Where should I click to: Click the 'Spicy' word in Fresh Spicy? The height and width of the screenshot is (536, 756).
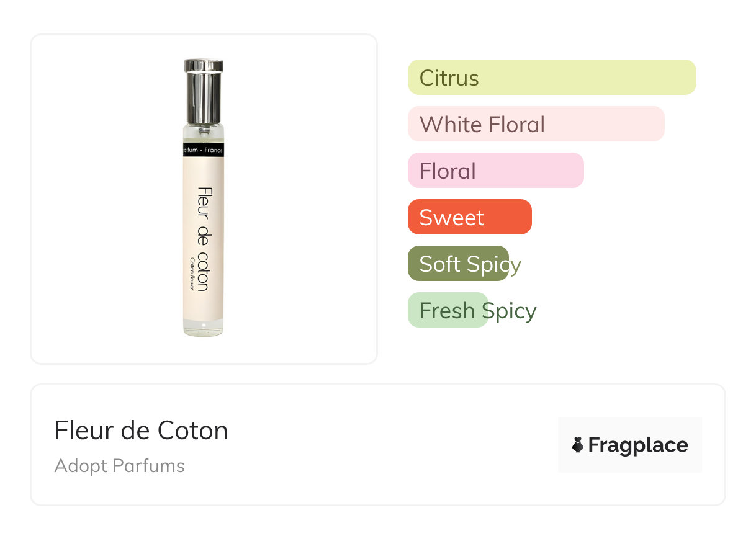[509, 311]
